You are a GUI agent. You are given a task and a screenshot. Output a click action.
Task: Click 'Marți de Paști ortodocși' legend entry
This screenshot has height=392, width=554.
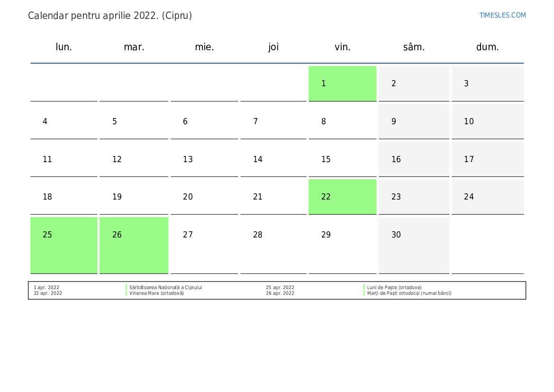(409, 293)
